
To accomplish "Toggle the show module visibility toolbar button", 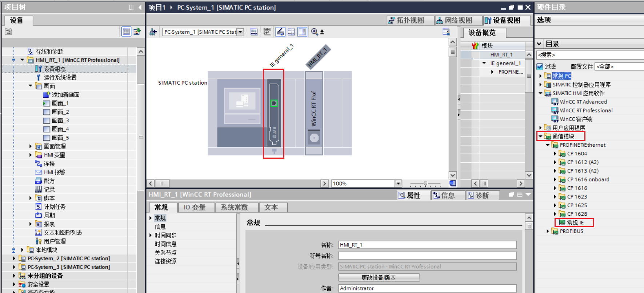I will coord(280,32).
